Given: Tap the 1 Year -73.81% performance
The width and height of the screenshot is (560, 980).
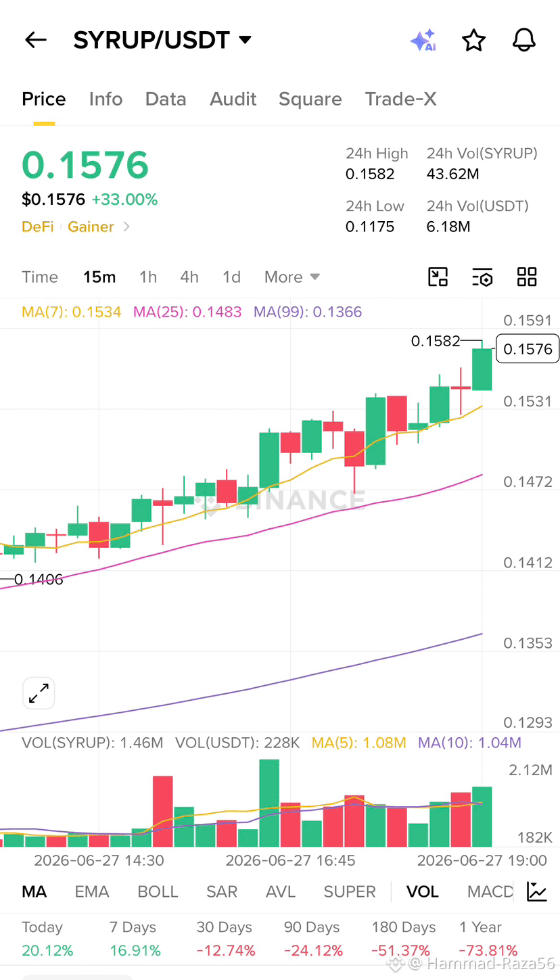Looking at the screenshot, I should [x=488, y=939].
